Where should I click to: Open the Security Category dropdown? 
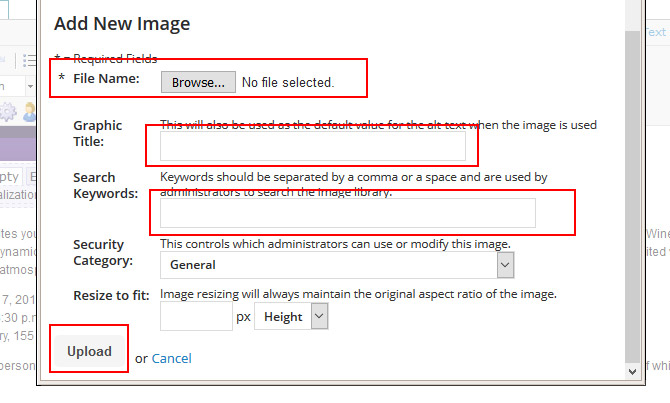coord(337,265)
